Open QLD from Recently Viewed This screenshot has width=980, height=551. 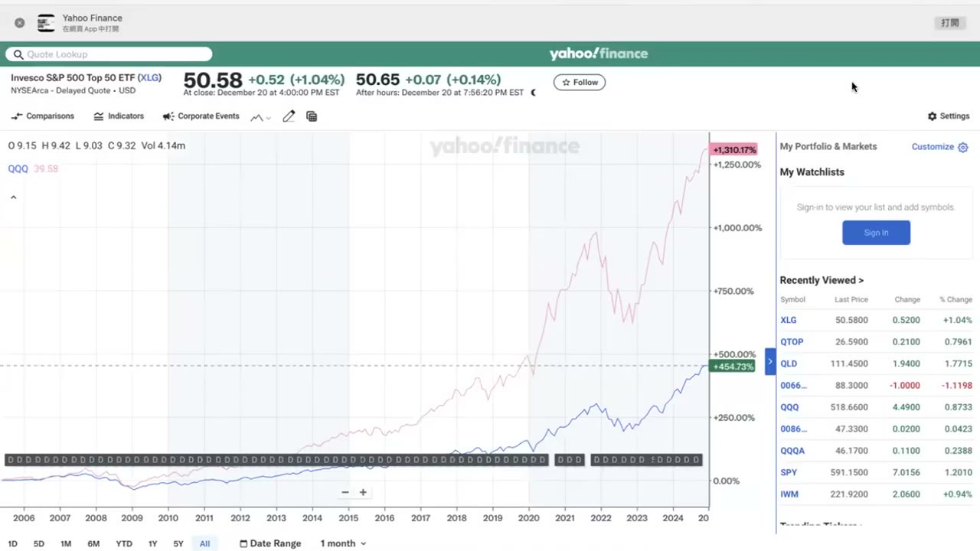tap(789, 364)
